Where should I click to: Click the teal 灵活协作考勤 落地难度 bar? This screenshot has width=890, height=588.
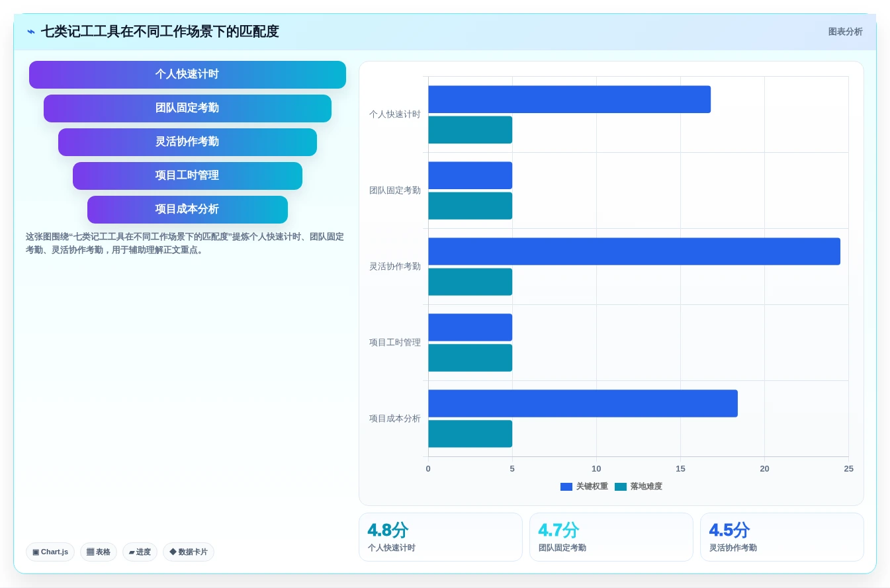[470, 282]
